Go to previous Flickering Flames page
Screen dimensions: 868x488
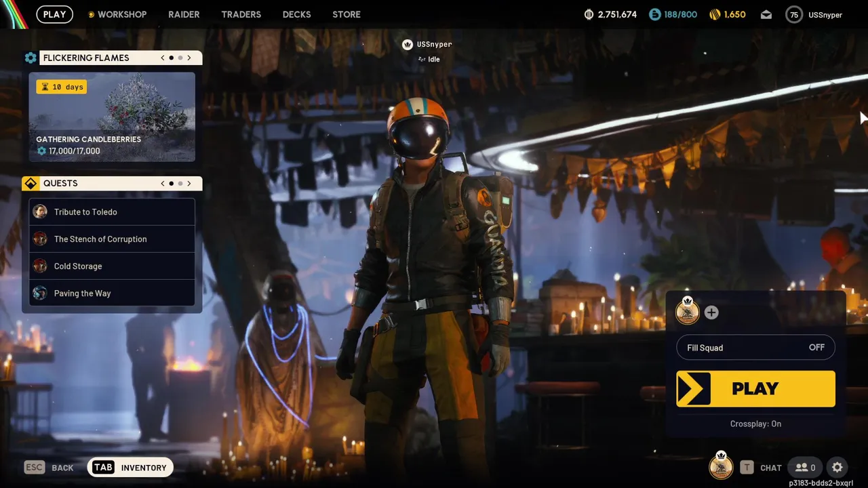point(163,58)
